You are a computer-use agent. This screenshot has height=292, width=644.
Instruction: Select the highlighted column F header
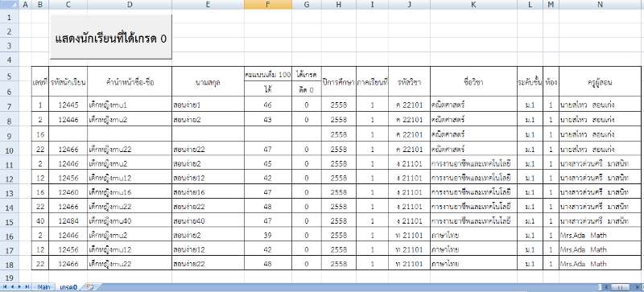coord(268,5)
